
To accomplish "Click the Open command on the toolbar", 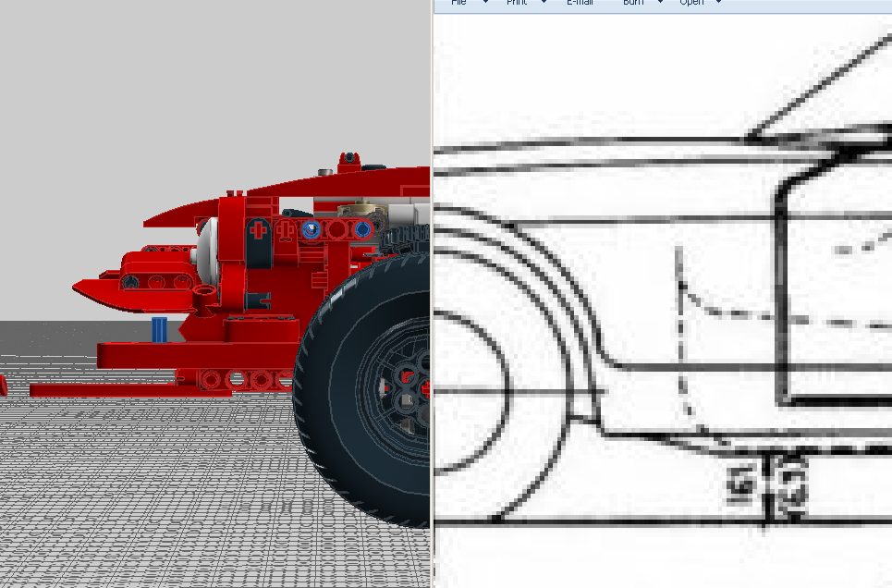I will [691, 3].
